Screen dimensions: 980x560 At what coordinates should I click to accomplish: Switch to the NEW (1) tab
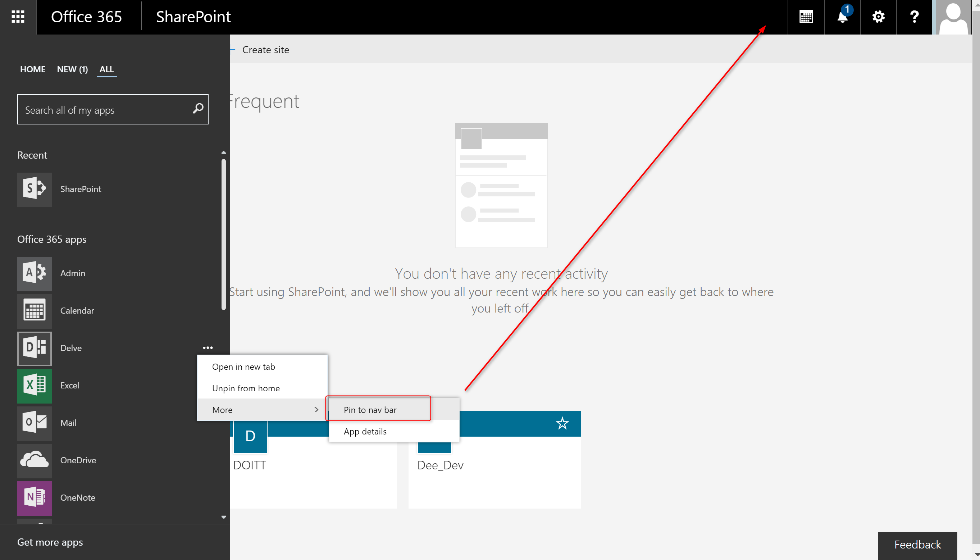click(72, 69)
